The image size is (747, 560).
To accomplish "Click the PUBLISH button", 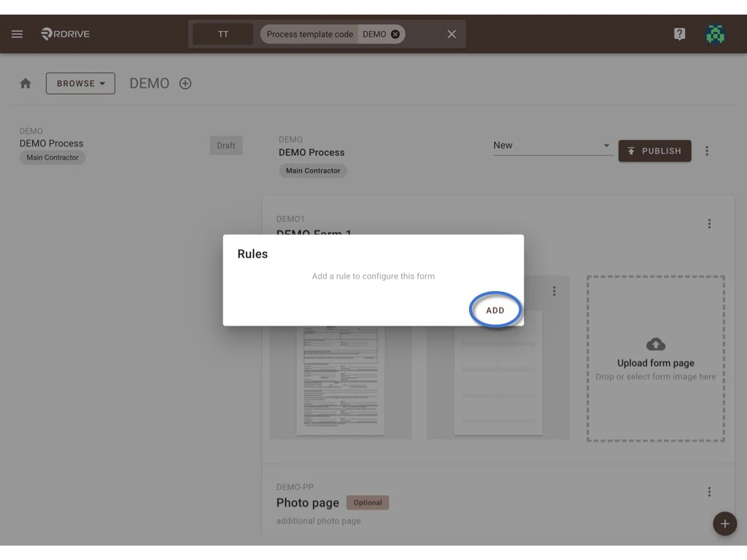I will tap(654, 151).
